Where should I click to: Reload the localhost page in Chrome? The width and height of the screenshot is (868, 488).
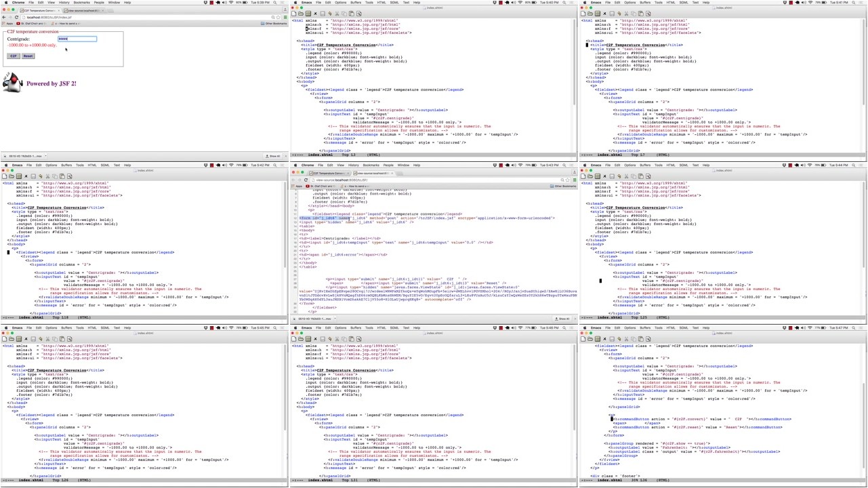pyautogui.click(x=16, y=18)
